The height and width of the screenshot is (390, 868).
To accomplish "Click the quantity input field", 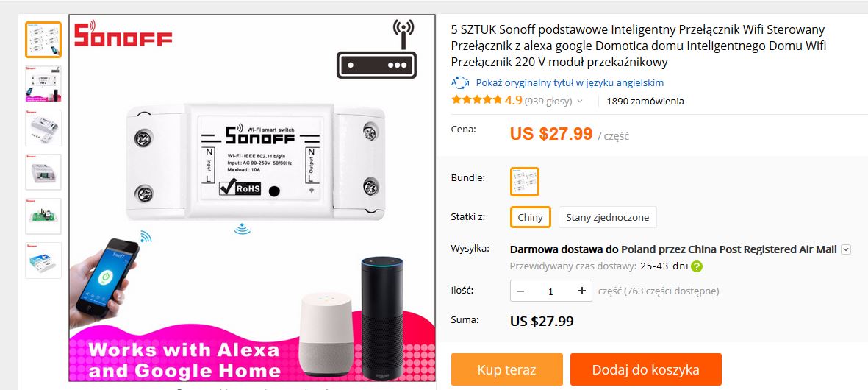I will tap(550, 291).
